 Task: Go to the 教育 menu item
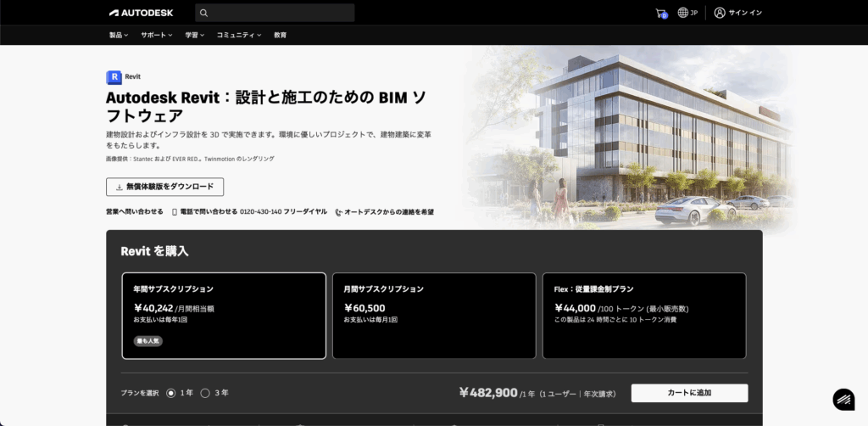coord(281,35)
